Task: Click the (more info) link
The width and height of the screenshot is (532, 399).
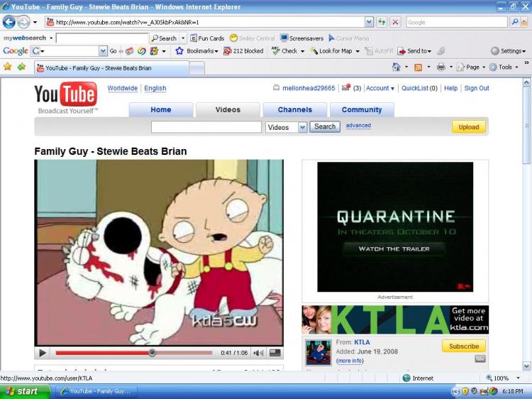Action: [x=350, y=361]
